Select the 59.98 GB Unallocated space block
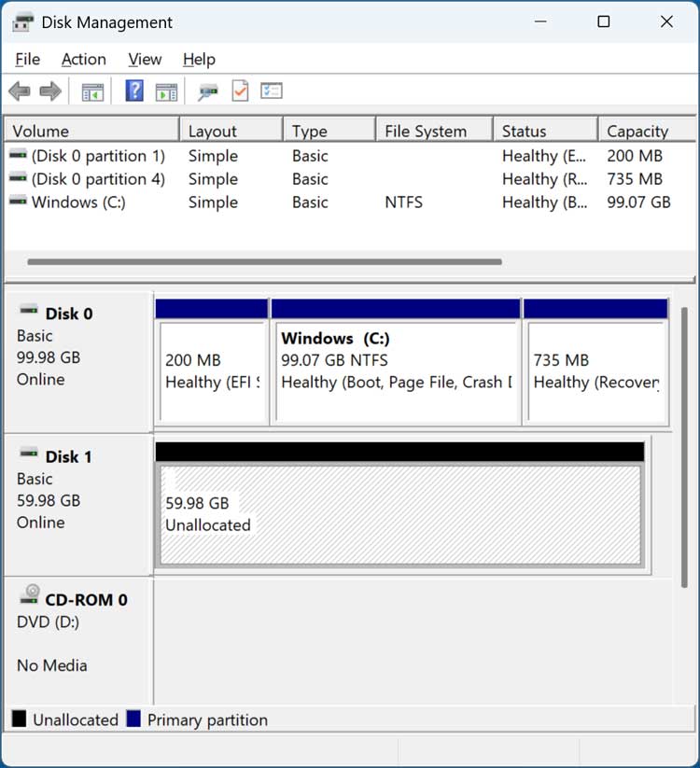The height and width of the screenshot is (768, 700). coord(399,506)
